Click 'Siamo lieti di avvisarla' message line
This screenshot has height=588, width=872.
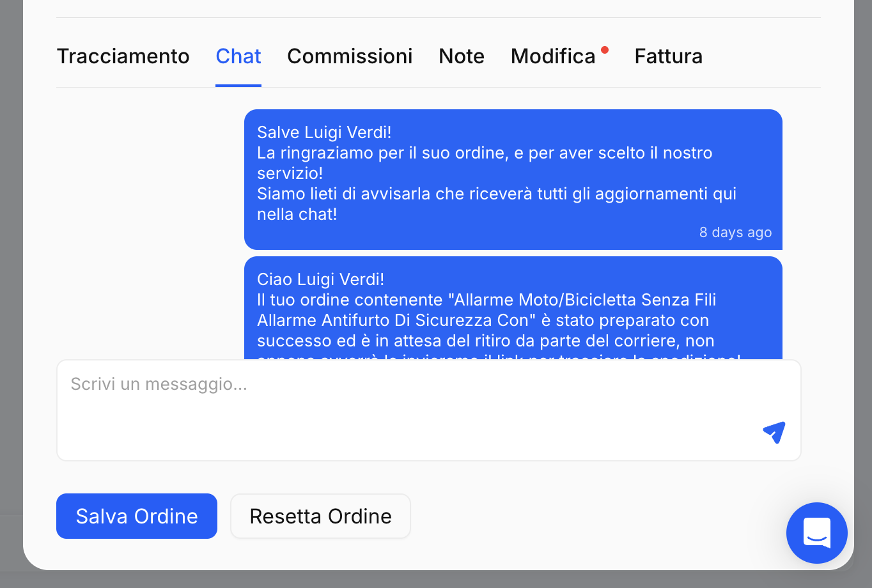tap(497, 194)
